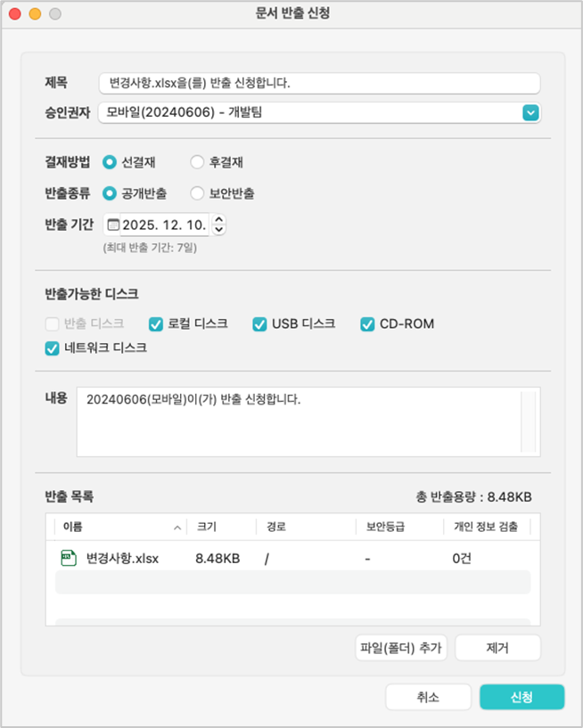Click the 내용 text area scrollbar
The width and height of the screenshot is (583, 728).
(528, 421)
